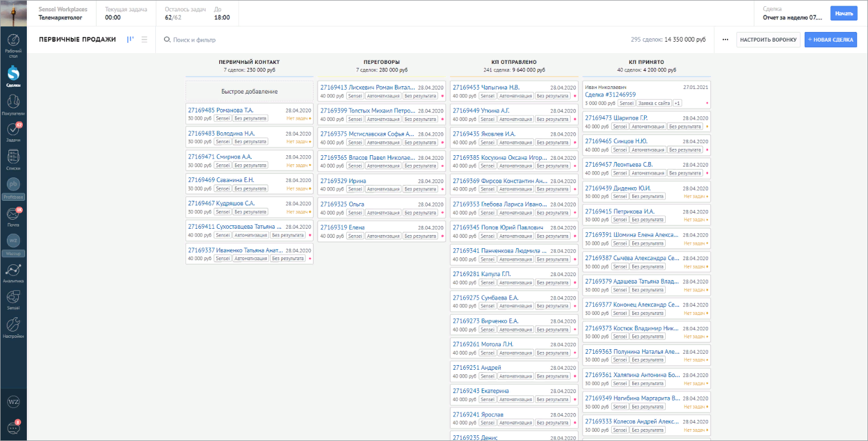The height and width of the screenshot is (441, 868).
Task: Open deal 27169439 Диденко Ю.И.
Action: [x=618, y=188]
